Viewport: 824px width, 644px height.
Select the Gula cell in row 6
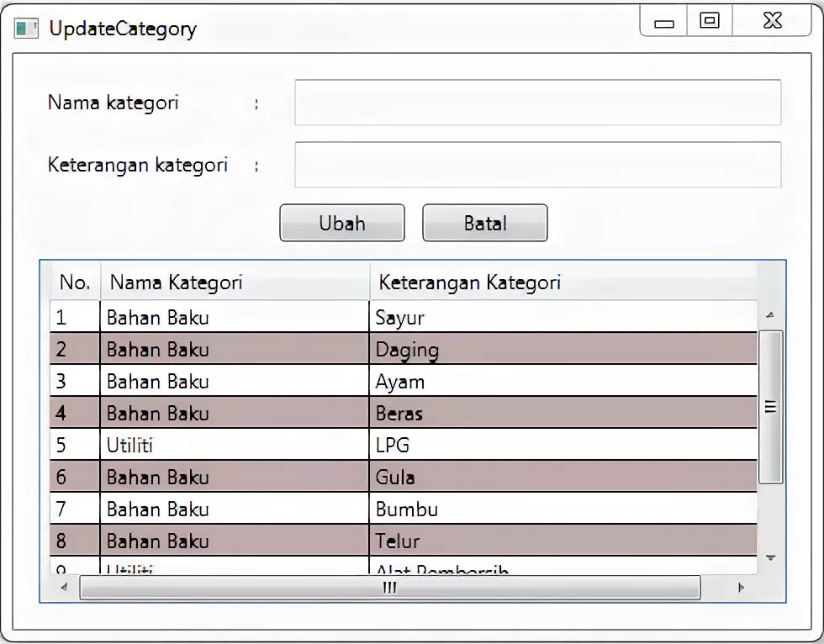click(x=563, y=477)
